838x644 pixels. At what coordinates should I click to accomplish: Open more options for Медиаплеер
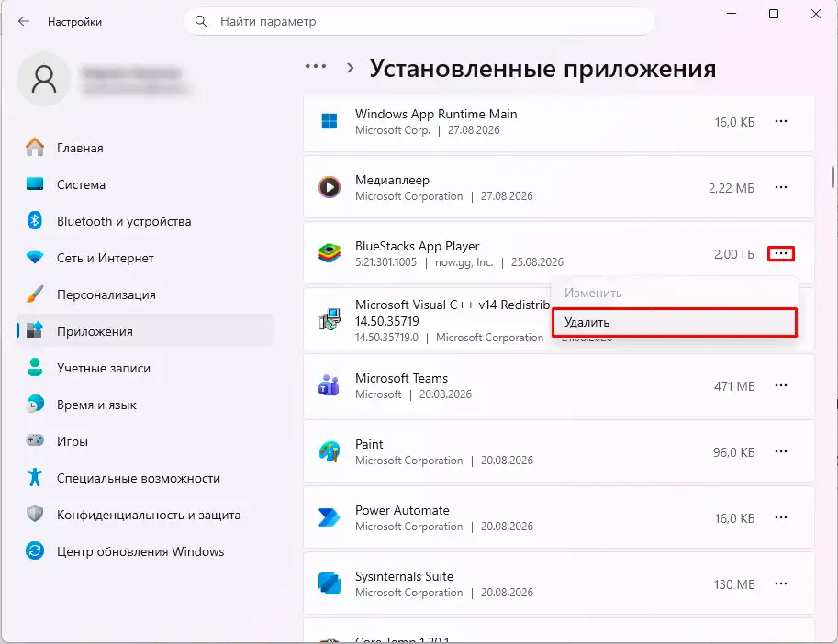coord(781,187)
